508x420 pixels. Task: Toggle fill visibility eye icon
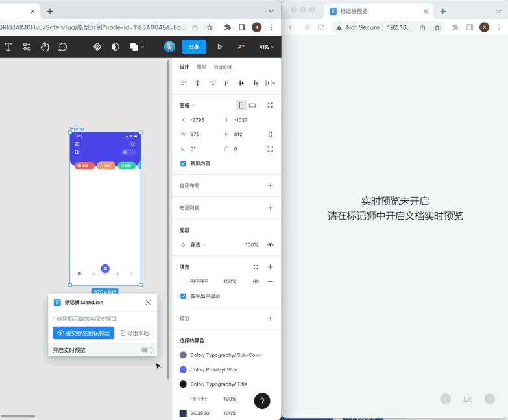256,282
